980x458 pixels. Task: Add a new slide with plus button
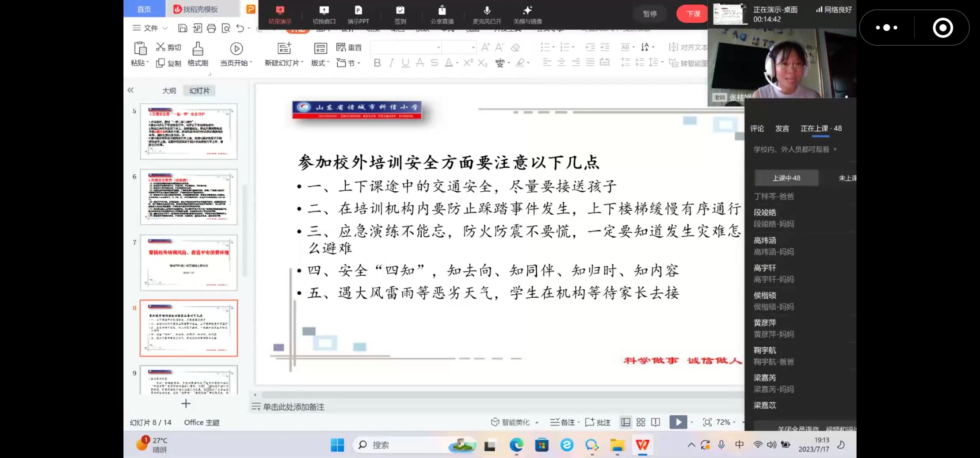[186, 403]
